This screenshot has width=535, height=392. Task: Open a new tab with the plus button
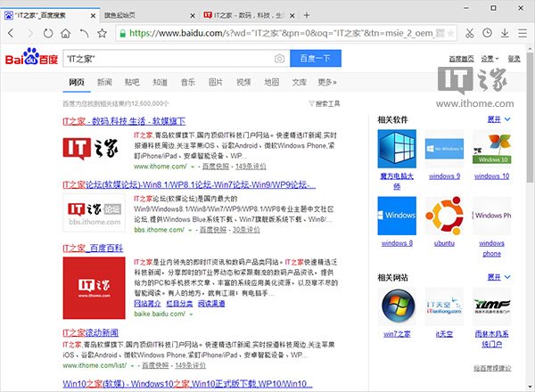(x=307, y=14)
